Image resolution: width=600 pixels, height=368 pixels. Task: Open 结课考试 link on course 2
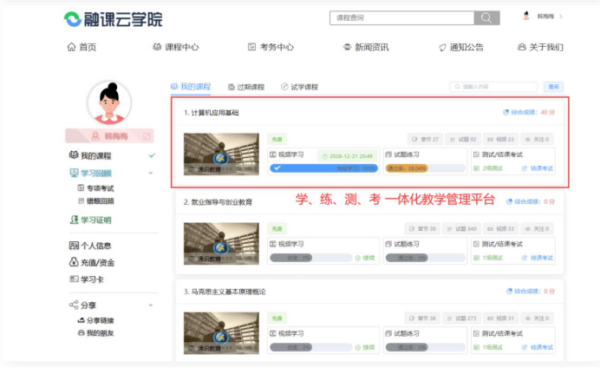(538, 258)
